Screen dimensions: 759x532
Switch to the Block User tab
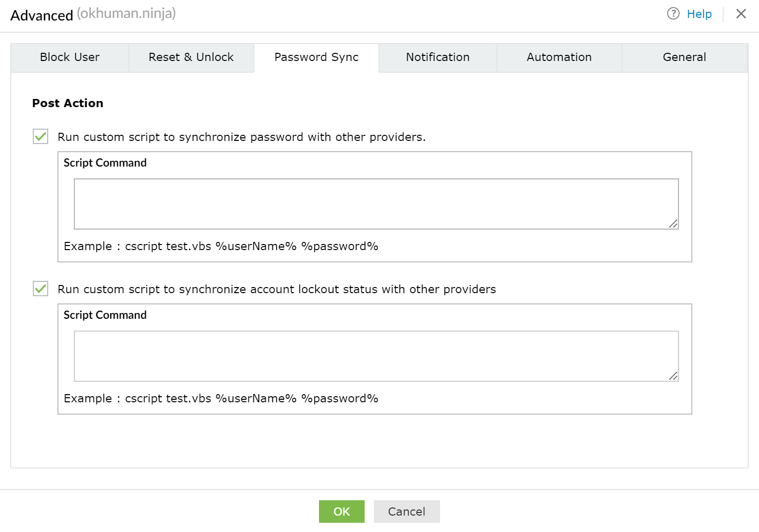pyautogui.click(x=70, y=57)
